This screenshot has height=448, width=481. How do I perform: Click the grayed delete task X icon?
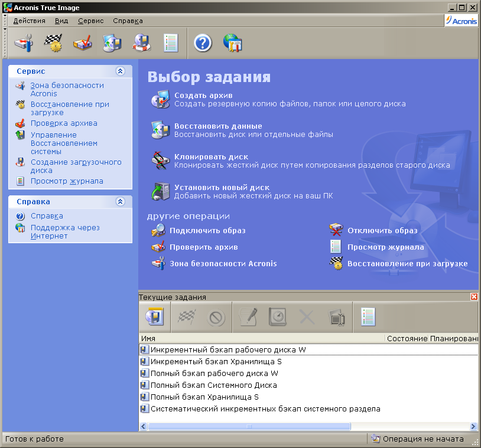[x=307, y=318]
